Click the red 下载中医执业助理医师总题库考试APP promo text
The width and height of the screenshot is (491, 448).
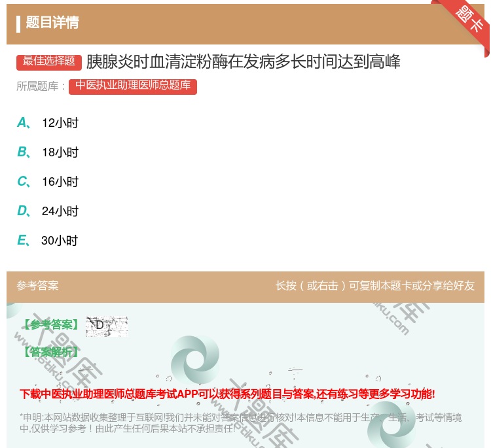click(227, 394)
